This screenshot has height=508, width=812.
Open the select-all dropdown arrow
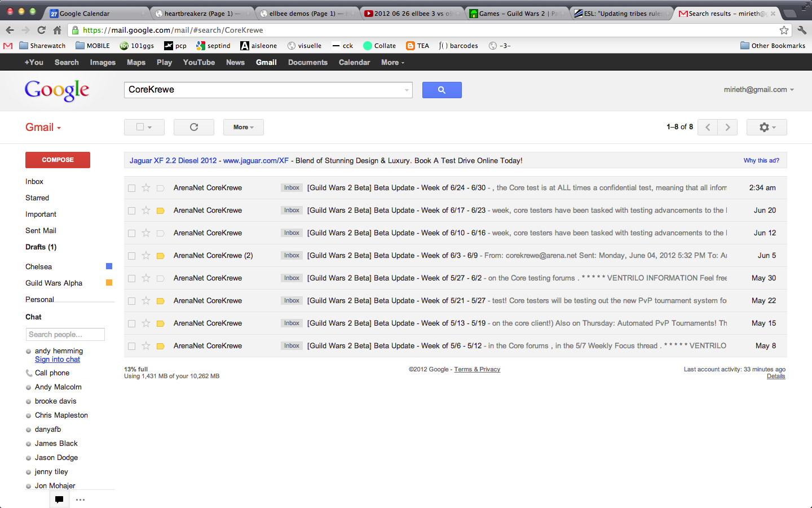tap(150, 128)
